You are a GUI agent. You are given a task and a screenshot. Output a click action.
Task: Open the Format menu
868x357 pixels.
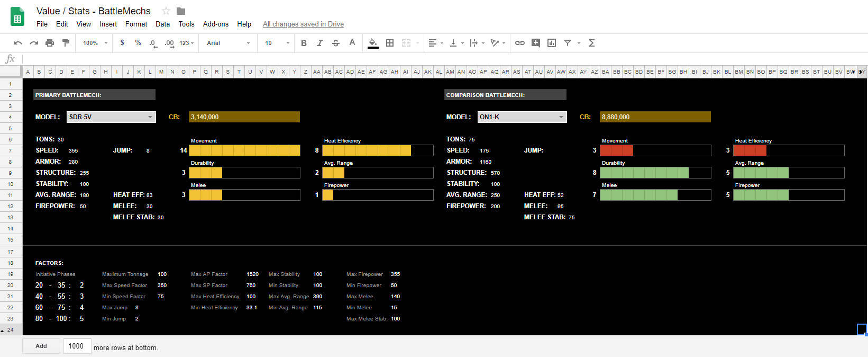[x=136, y=24]
